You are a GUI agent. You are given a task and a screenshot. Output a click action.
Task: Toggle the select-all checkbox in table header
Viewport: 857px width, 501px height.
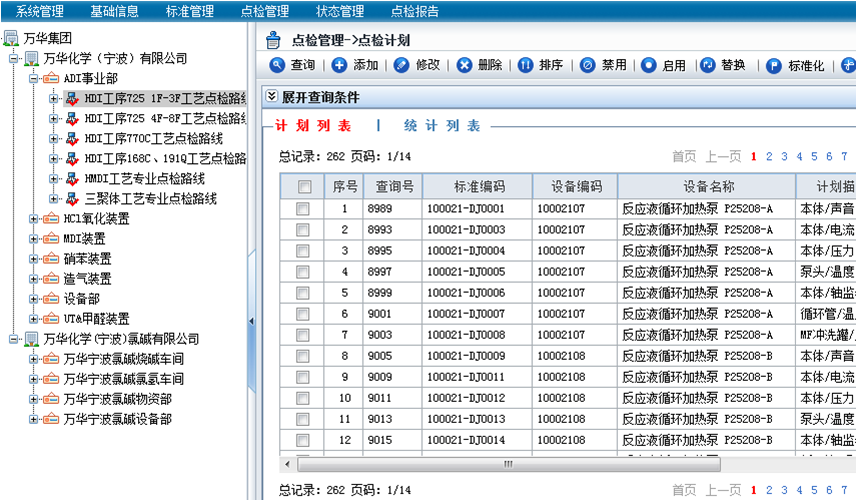click(x=304, y=187)
